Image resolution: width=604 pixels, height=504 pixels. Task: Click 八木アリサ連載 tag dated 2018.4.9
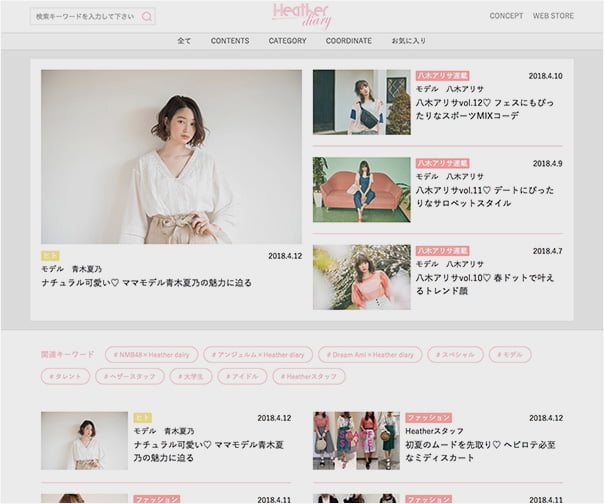[442, 163]
